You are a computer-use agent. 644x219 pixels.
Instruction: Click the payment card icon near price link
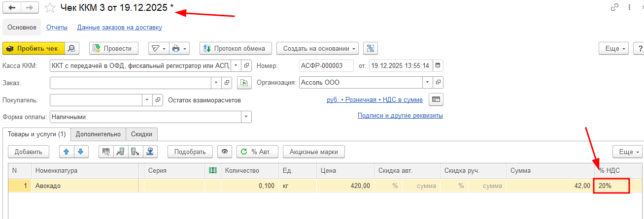[x=436, y=99]
